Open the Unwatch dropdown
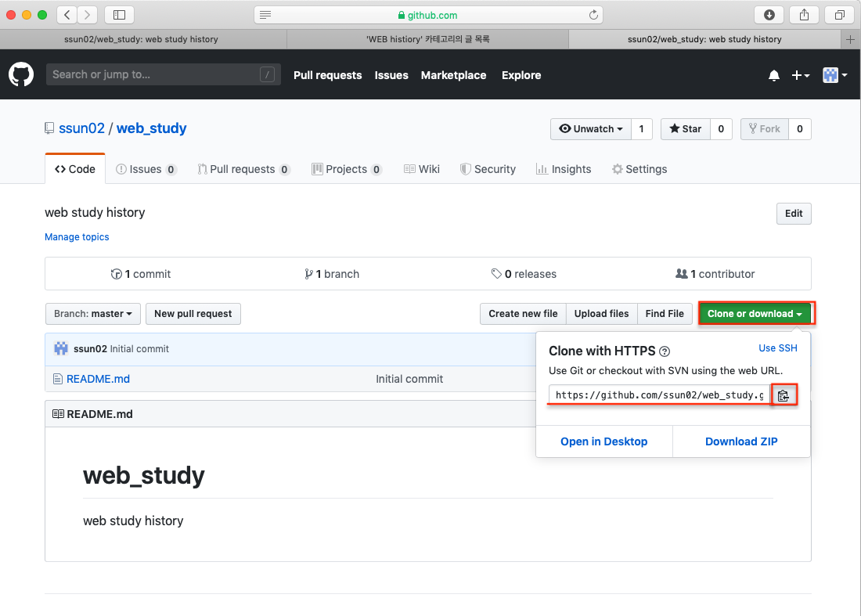 [x=591, y=129]
